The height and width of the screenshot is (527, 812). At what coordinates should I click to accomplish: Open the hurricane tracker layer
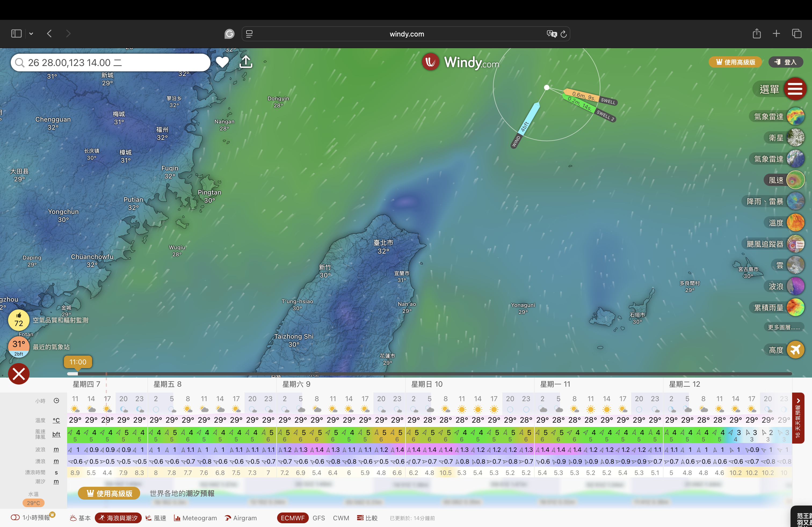795,244
